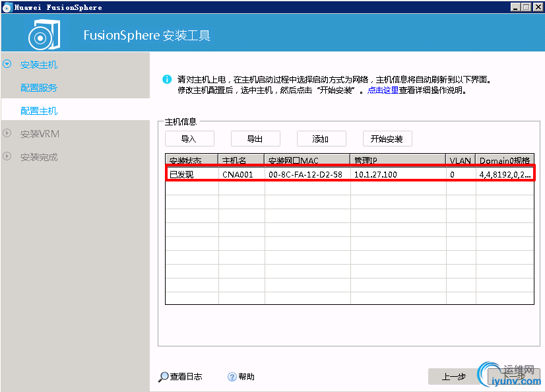Click Domain0 spec 4,4,8192,0,2... cell
This screenshot has width=545, height=392.
click(505, 174)
